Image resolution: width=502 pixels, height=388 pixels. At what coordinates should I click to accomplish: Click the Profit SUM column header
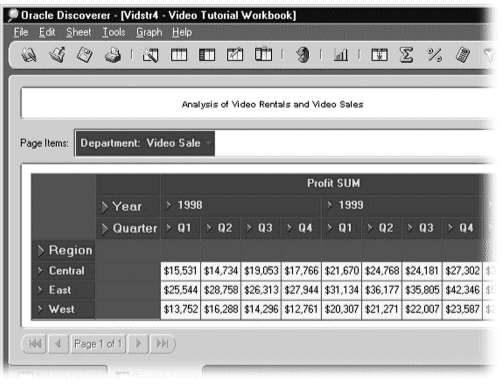pos(333,183)
